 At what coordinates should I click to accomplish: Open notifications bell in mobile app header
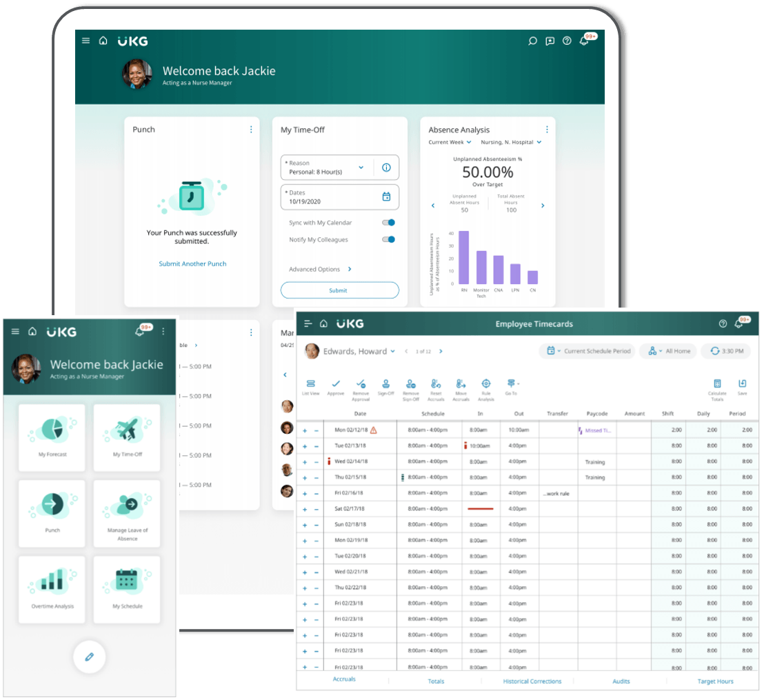[x=139, y=332]
